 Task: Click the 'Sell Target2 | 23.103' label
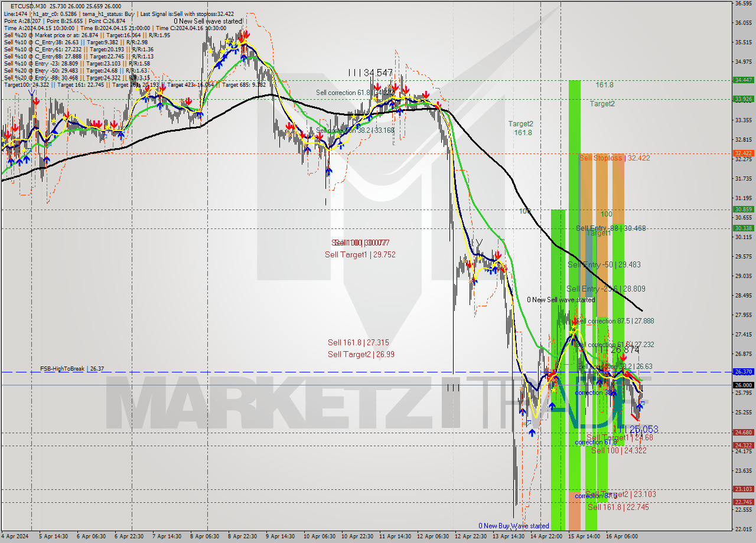click(621, 494)
